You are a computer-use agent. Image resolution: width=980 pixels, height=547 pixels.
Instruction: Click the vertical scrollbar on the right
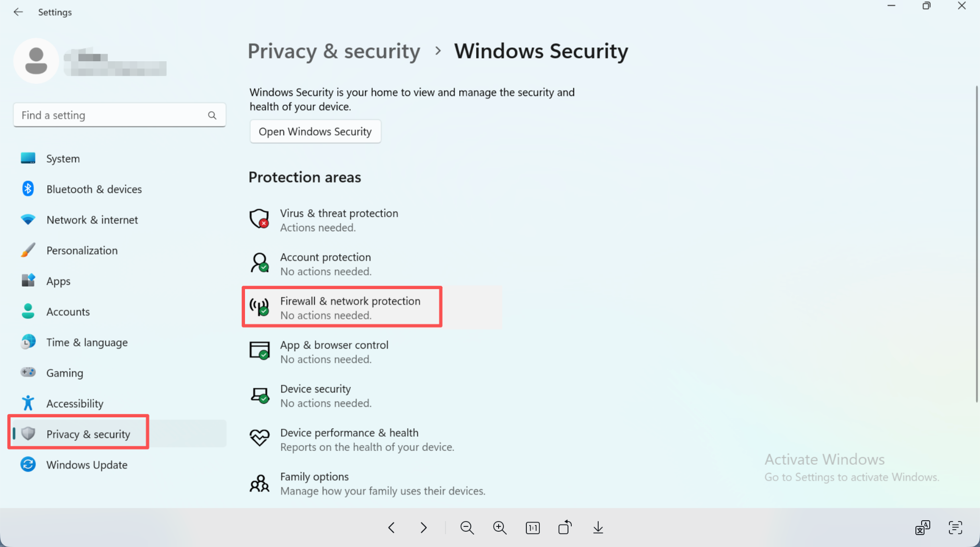(x=976, y=244)
